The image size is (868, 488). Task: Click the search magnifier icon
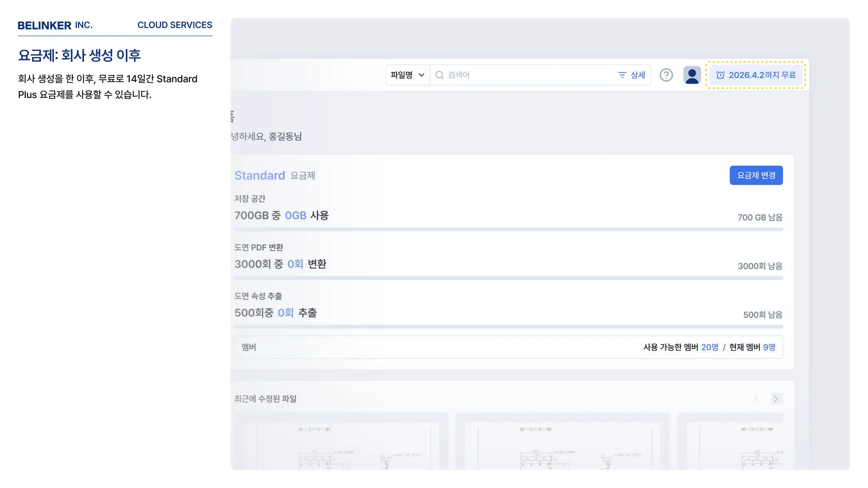(439, 75)
